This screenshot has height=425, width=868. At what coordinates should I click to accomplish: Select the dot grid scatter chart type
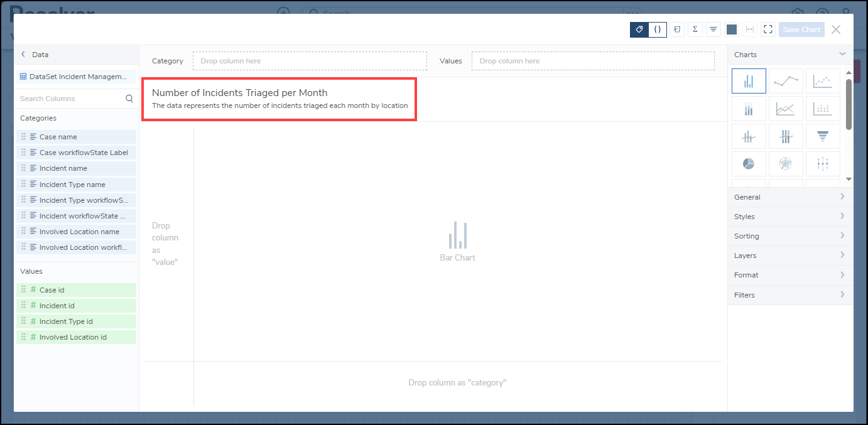[823, 109]
